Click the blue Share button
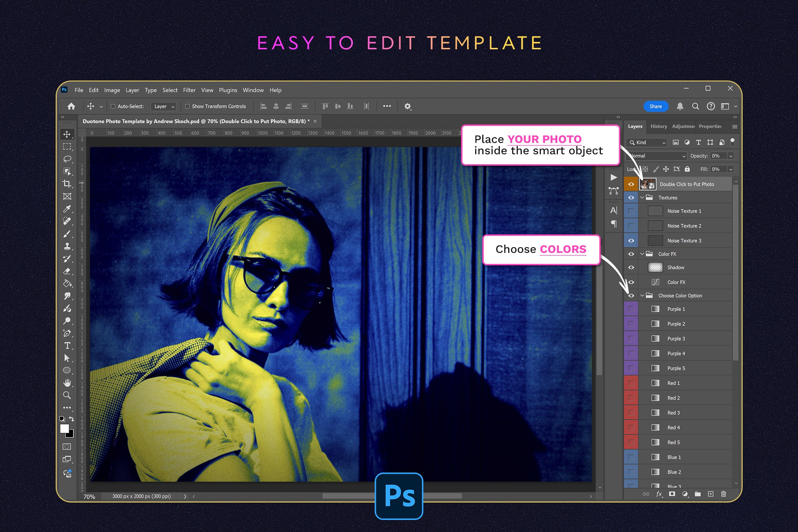 (x=655, y=106)
